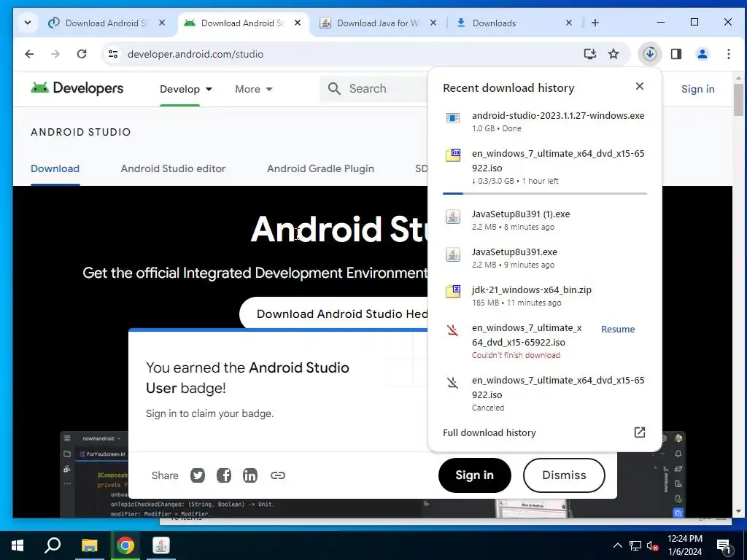
Task: Click the install app icon in address bar
Action: coord(589,54)
